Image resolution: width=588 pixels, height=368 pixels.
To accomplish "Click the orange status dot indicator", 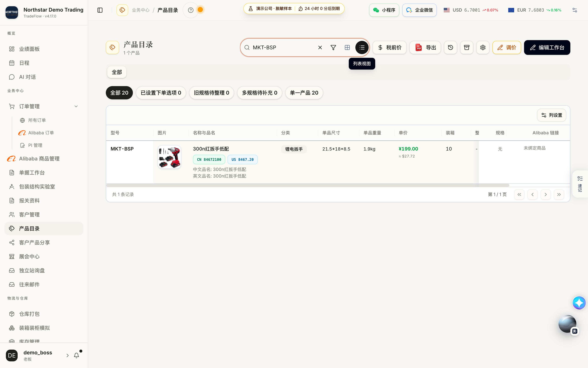I will click(200, 10).
